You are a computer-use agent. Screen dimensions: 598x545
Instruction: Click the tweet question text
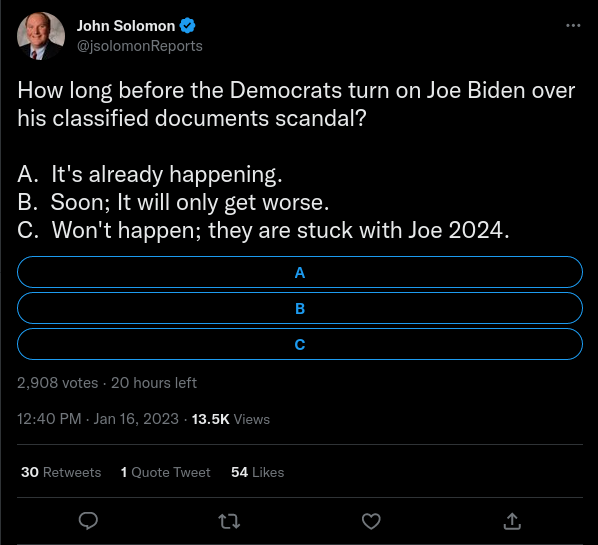(x=296, y=104)
